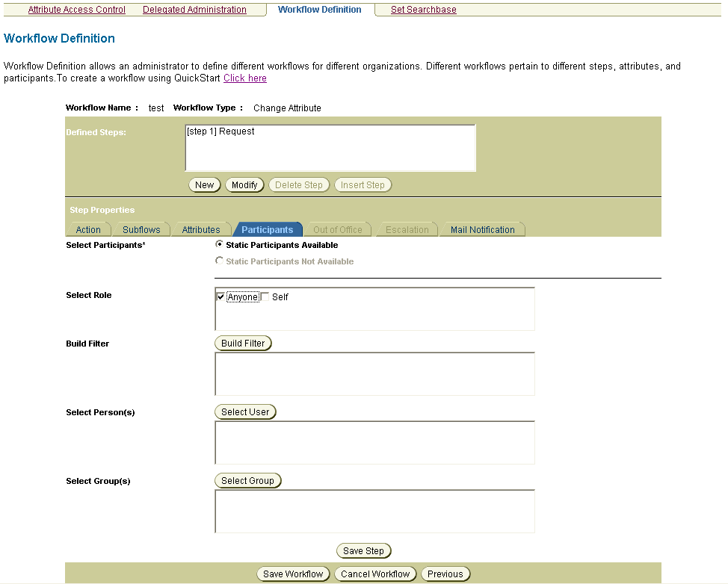The image size is (728, 584).
Task: Click the New step button
Action: pos(204,185)
